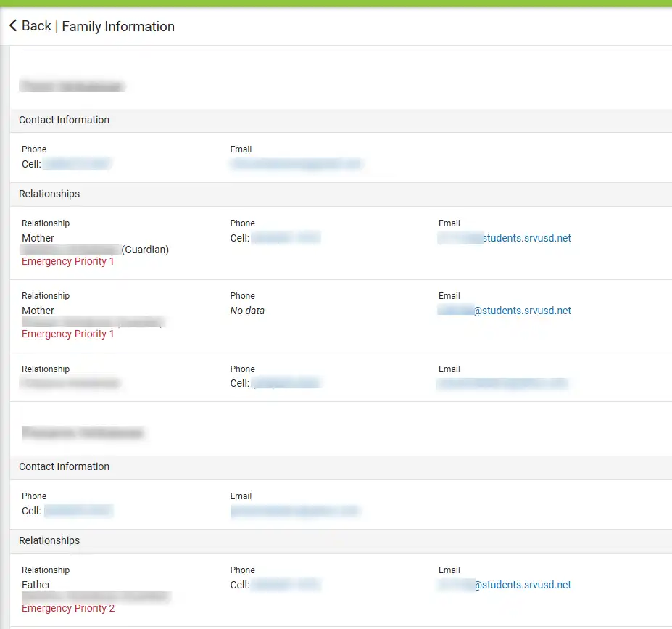The image size is (672, 629).
Task: Click the back chevron arrow icon
Action: coord(12,26)
